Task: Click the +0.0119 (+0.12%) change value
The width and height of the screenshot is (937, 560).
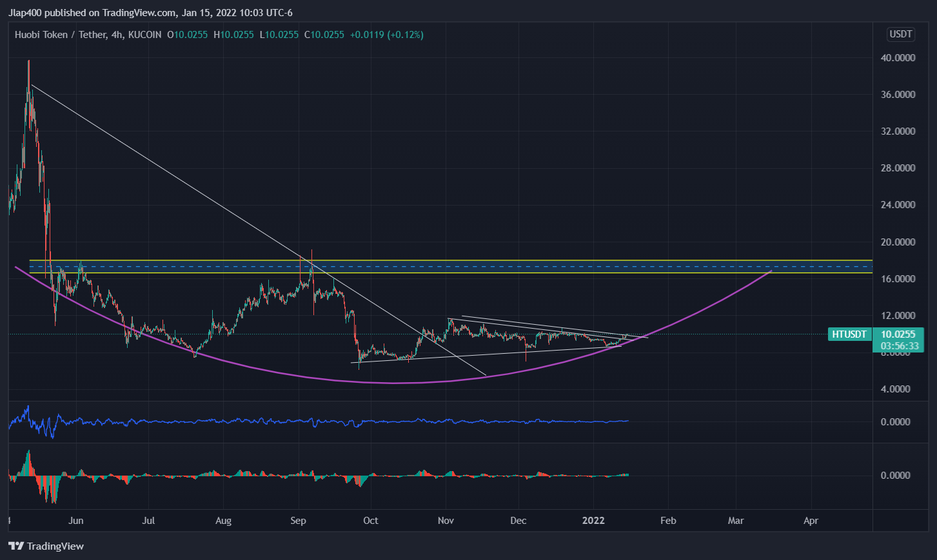Action: (x=387, y=35)
